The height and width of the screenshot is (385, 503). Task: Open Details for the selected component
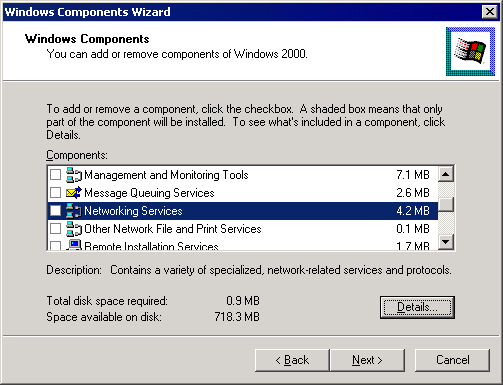[417, 307]
